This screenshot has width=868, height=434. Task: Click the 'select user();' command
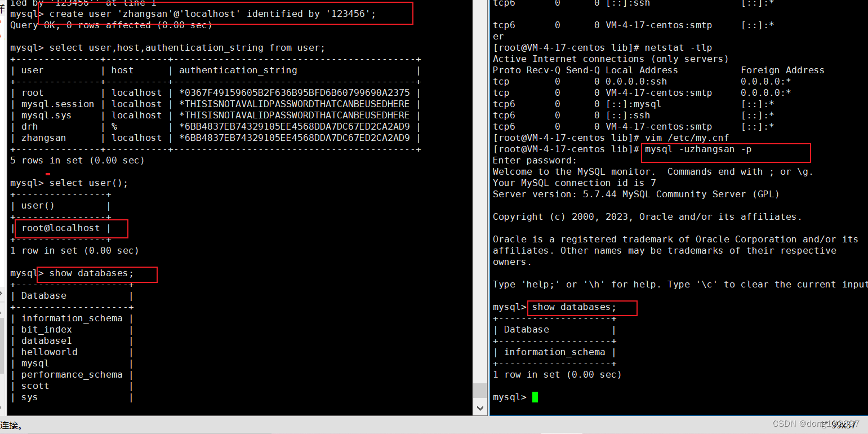pyautogui.click(x=88, y=183)
